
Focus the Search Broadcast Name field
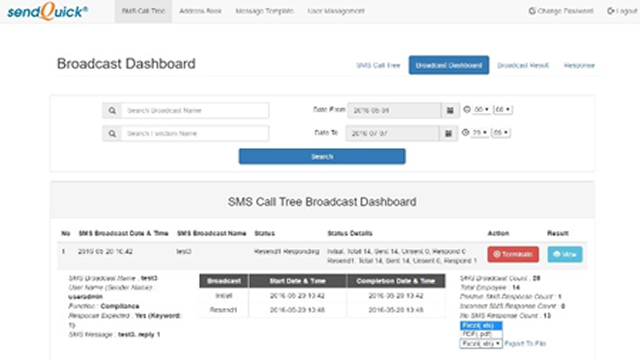tap(195, 111)
